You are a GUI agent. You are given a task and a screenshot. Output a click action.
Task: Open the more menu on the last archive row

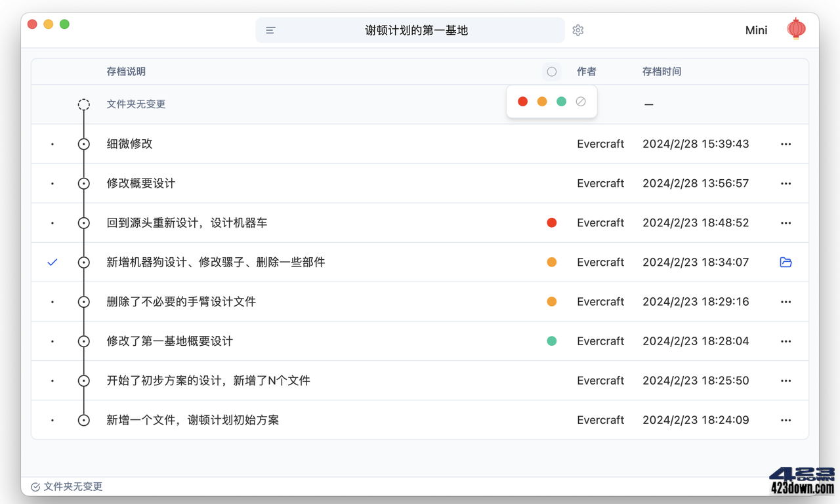click(786, 419)
